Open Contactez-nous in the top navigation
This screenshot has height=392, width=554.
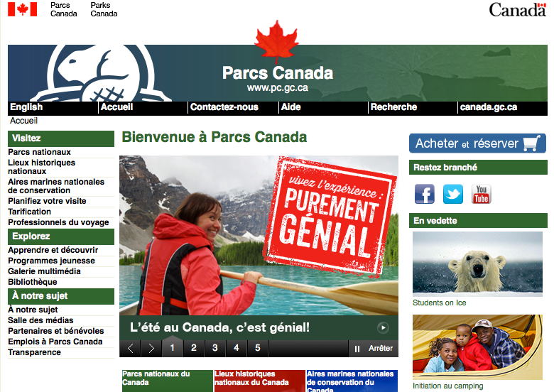[x=224, y=107]
